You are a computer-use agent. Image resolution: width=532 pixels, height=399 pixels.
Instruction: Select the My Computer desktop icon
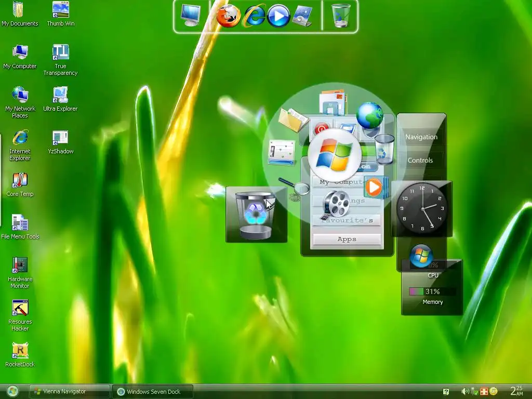(x=20, y=57)
